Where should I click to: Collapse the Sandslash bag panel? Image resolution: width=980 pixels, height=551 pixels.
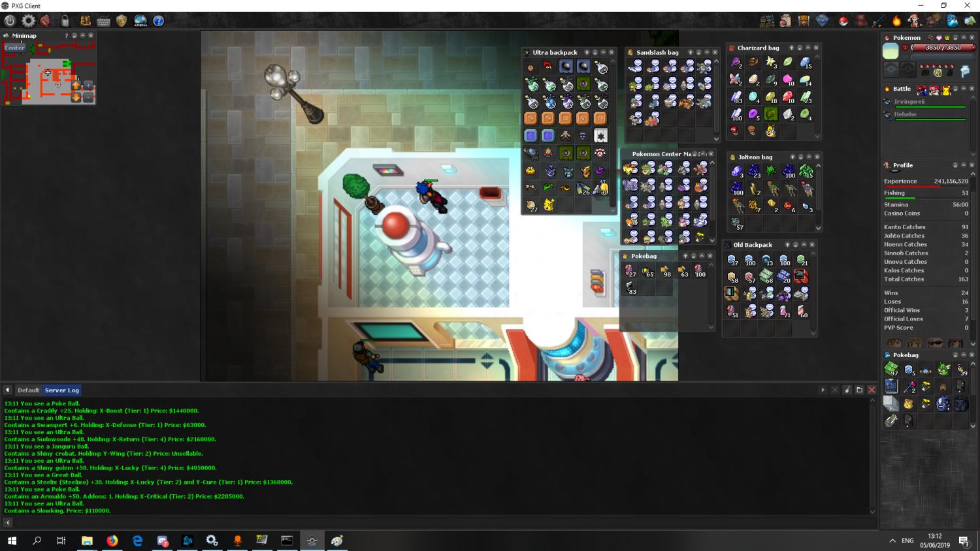[707, 52]
